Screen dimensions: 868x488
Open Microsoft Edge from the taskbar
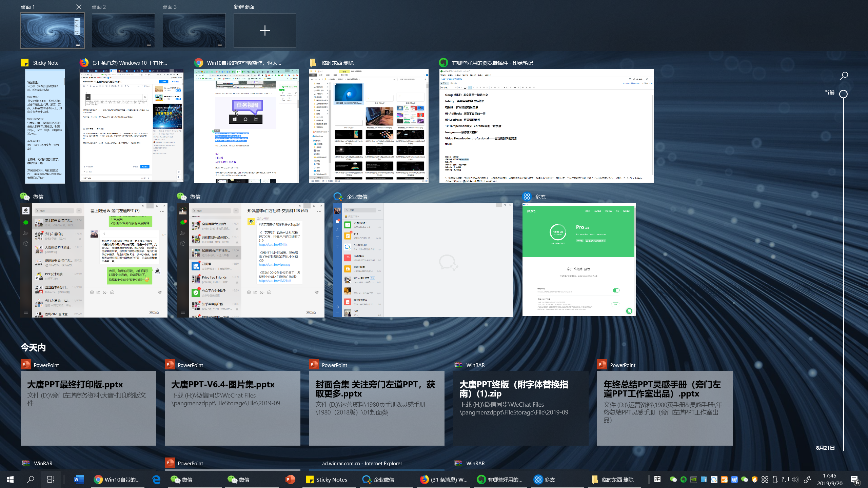tap(156, 479)
